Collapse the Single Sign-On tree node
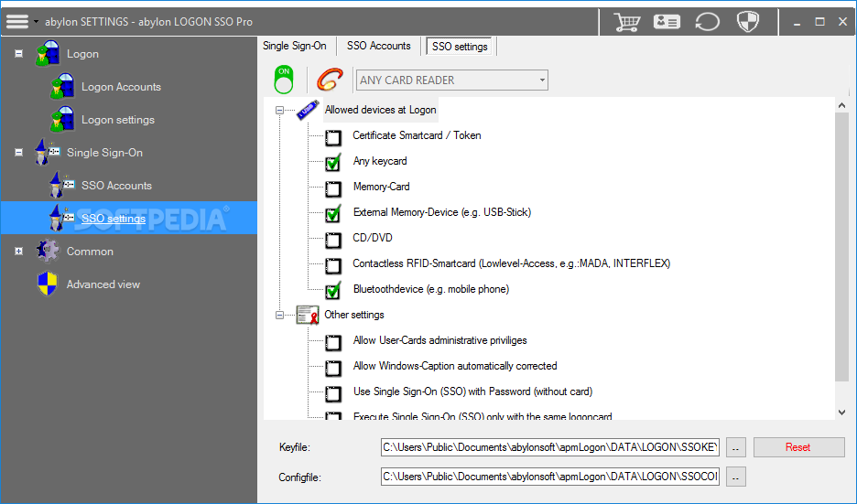The width and height of the screenshot is (857, 504). click(x=18, y=153)
